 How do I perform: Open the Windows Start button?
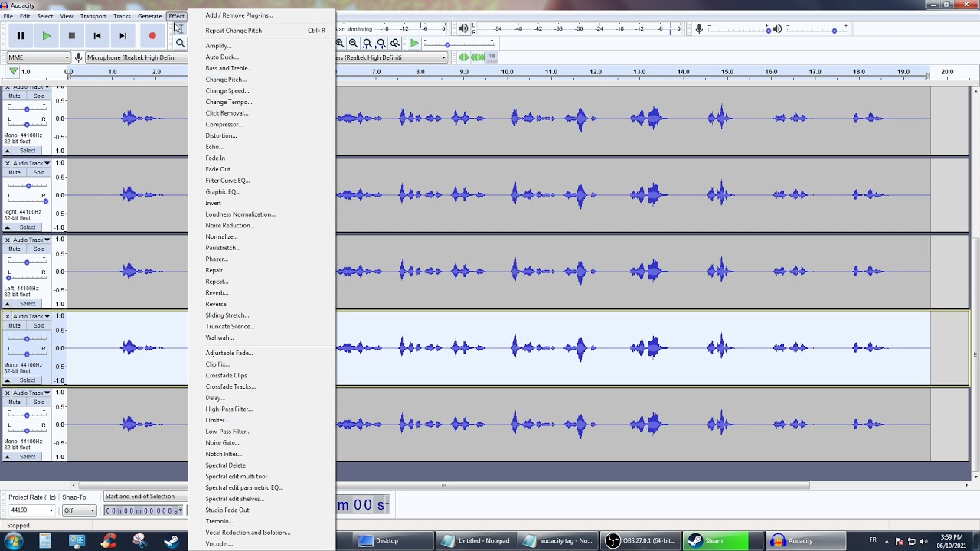click(13, 540)
